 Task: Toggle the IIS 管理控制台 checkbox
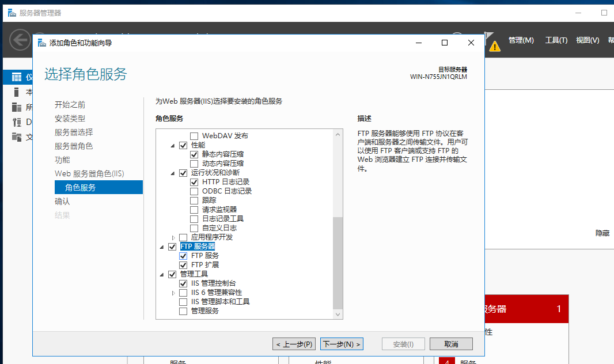(183, 283)
